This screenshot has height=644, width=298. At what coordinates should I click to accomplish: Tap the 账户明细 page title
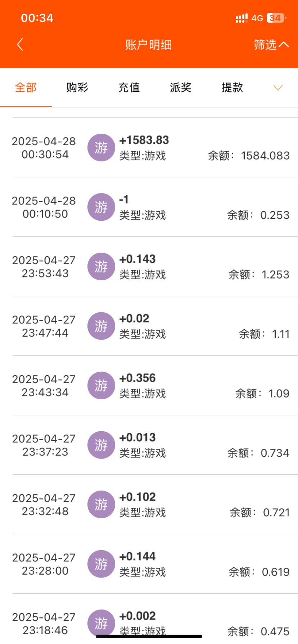click(x=149, y=45)
